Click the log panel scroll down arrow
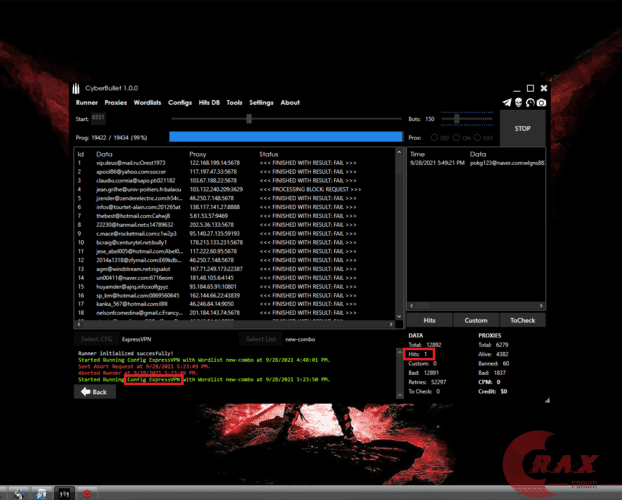This screenshot has height=500, width=622. click(399, 395)
